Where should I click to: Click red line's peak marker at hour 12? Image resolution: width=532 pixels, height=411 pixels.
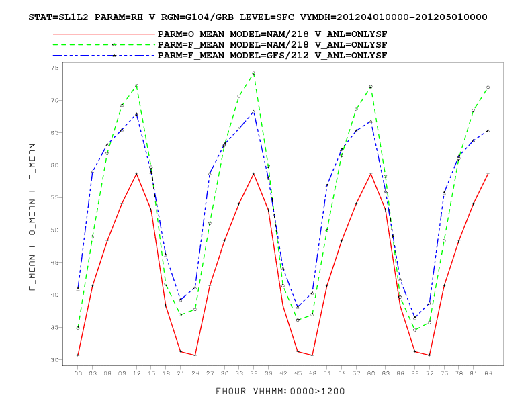[136, 174]
